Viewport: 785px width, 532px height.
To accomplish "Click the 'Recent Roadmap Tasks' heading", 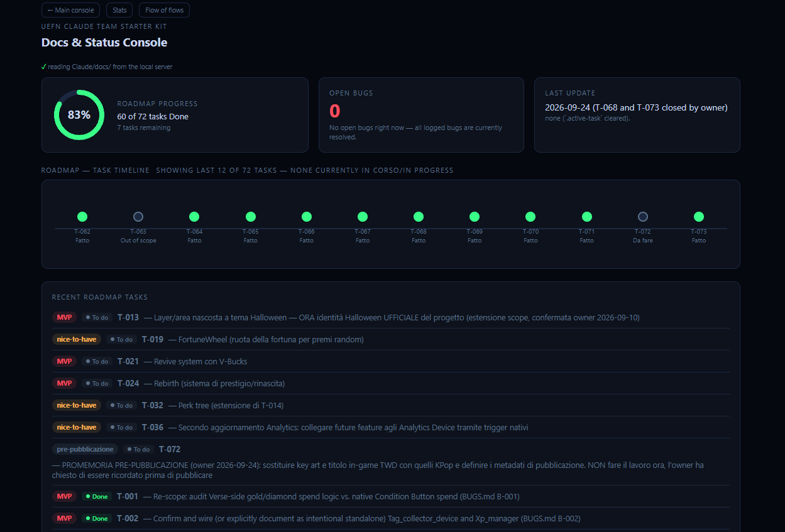I will coord(100,297).
